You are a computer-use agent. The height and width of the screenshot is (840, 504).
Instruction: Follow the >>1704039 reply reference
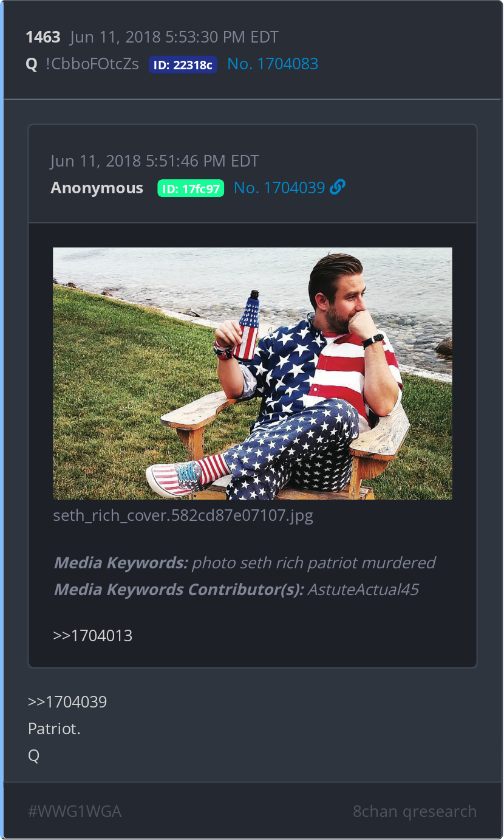(67, 702)
